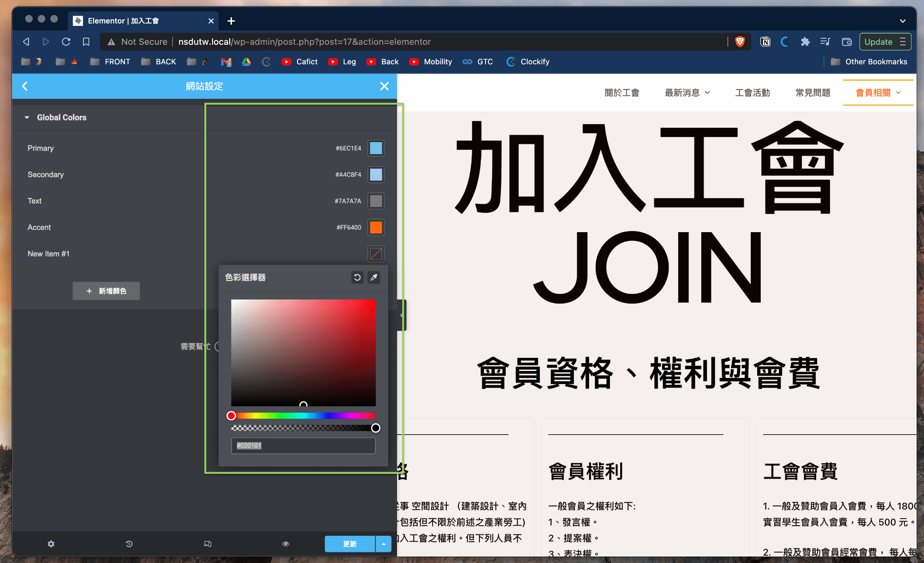This screenshot has height=563, width=924.
Task: Open the Gmail bookmark icon
Action: [x=226, y=62]
